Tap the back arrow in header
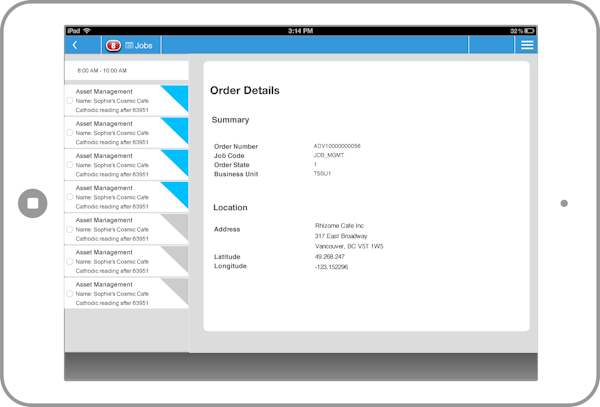Image resolution: width=600 pixels, height=407 pixels. coord(75,45)
